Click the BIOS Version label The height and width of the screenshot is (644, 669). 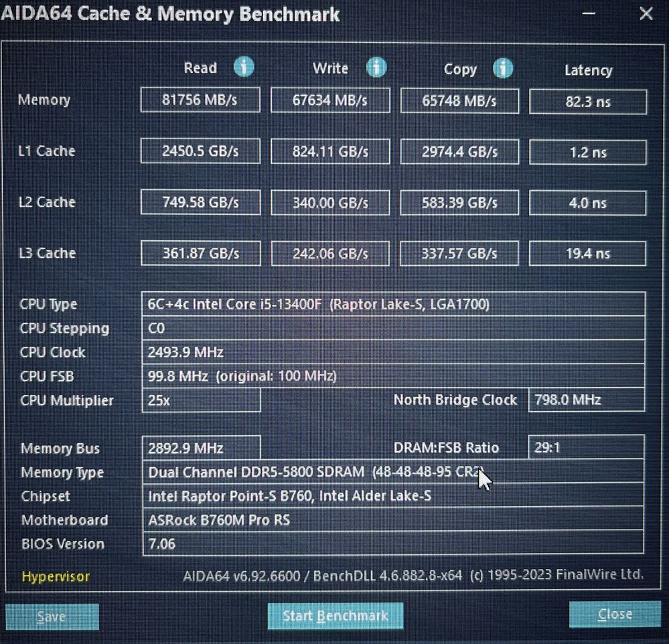63,544
